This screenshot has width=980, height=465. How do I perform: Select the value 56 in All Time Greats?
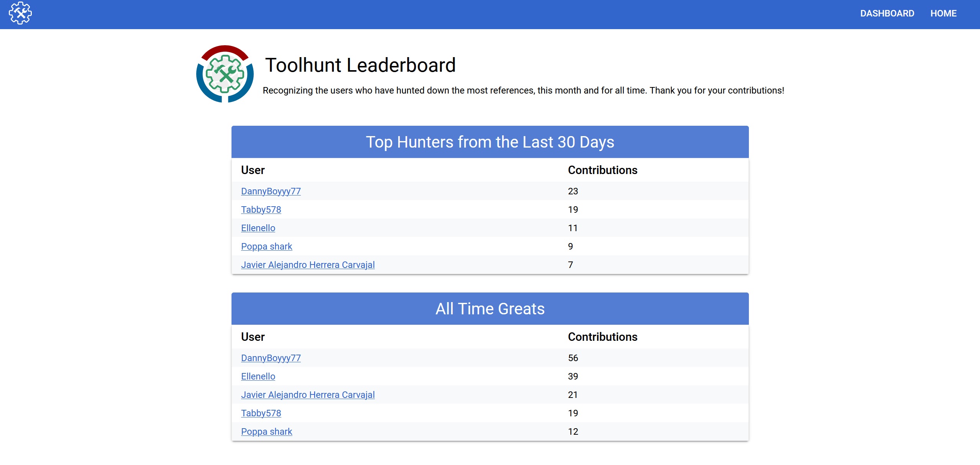pos(573,358)
